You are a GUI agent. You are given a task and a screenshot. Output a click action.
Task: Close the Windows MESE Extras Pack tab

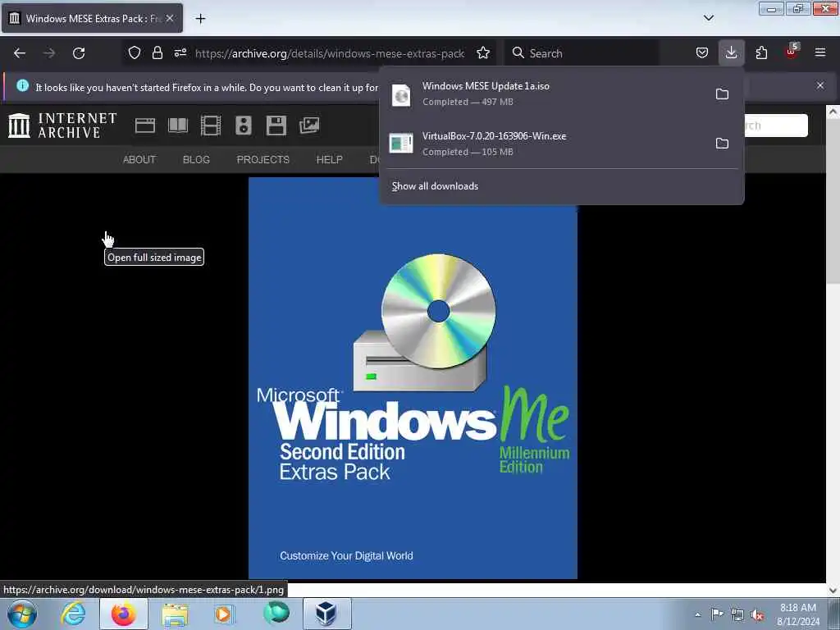click(x=170, y=18)
